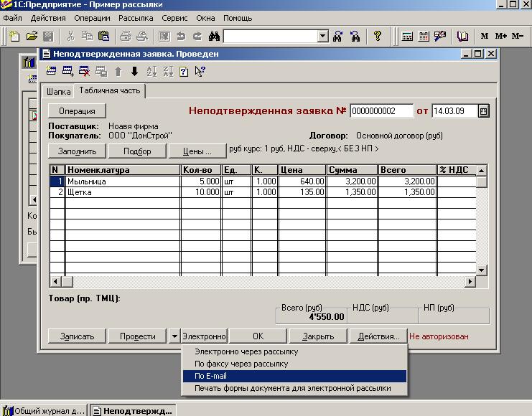532x416 pixels.
Task: Select Печать формы документа для электронной рассылки
Action: [x=294, y=388]
